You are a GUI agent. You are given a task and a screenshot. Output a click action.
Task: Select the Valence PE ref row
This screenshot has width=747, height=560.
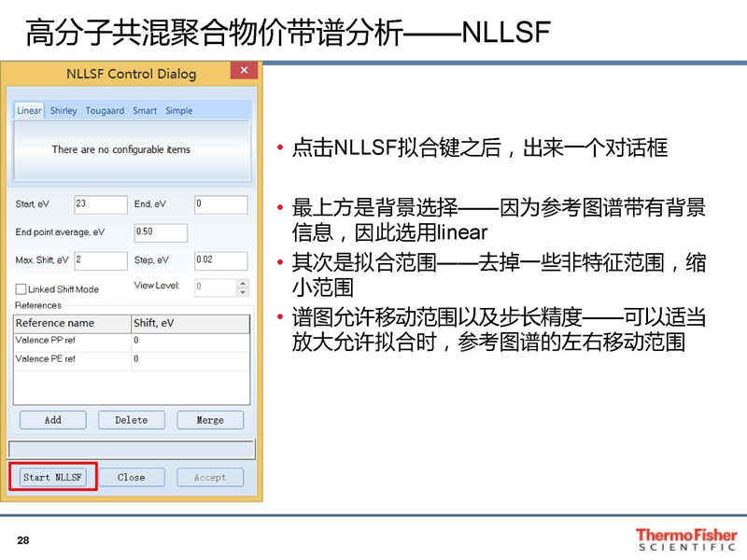(132, 359)
